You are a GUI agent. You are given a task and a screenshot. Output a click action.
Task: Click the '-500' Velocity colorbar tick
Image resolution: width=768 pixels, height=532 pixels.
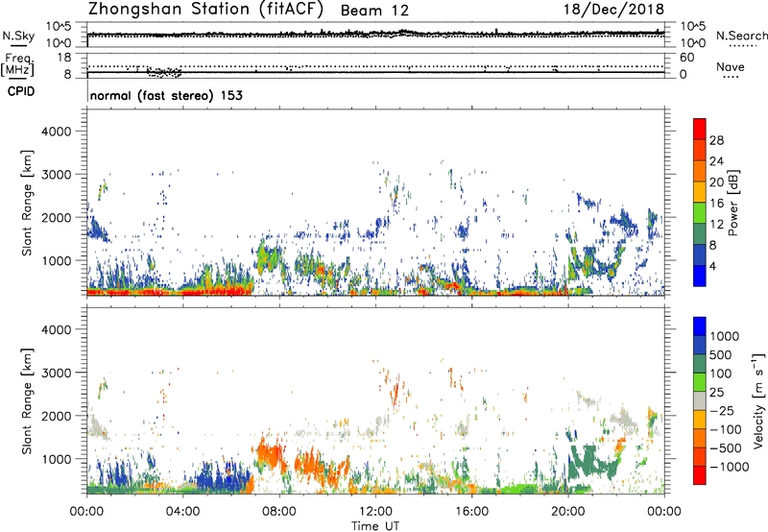(x=726, y=447)
